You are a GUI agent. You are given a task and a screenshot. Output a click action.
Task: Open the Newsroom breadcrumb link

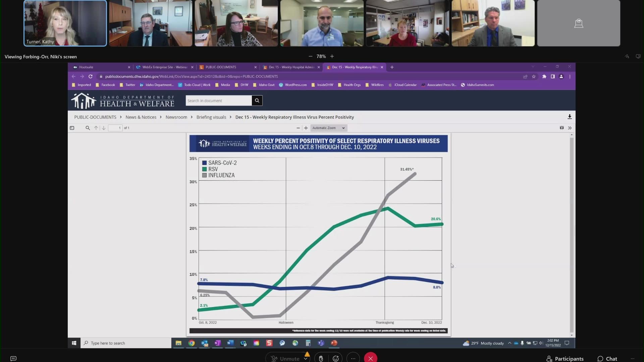pyautogui.click(x=176, y=117)
